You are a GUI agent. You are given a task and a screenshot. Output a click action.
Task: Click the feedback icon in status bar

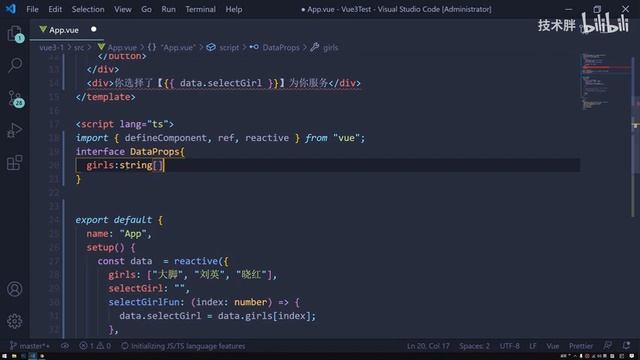(608, 345)
